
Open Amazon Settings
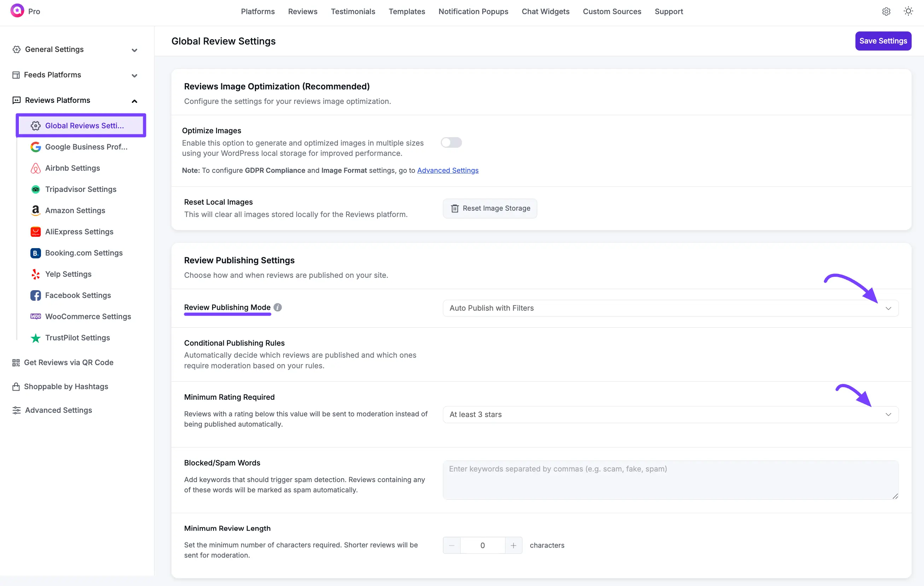point(75,210)
